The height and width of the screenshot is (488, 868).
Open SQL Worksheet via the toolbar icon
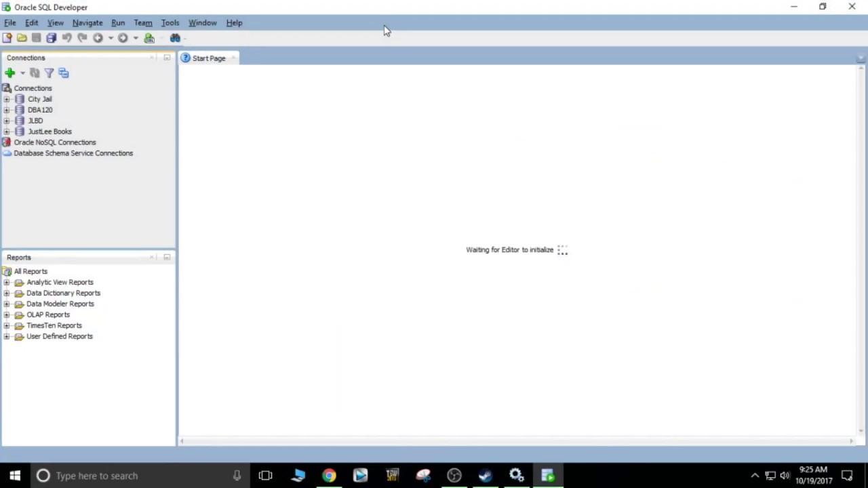point(149,38)
